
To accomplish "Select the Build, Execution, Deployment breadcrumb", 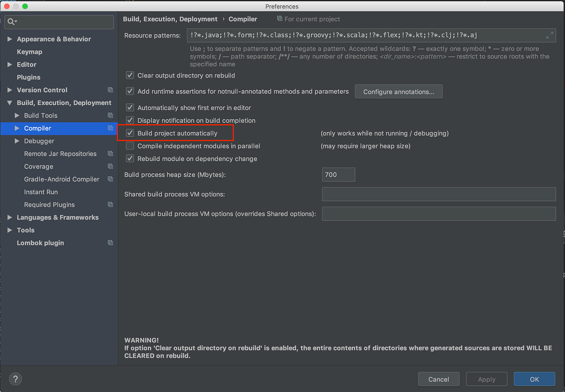I will point(170,19).
